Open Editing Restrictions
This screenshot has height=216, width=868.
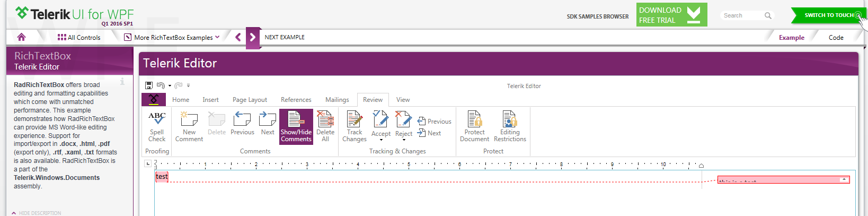(510, 126)
